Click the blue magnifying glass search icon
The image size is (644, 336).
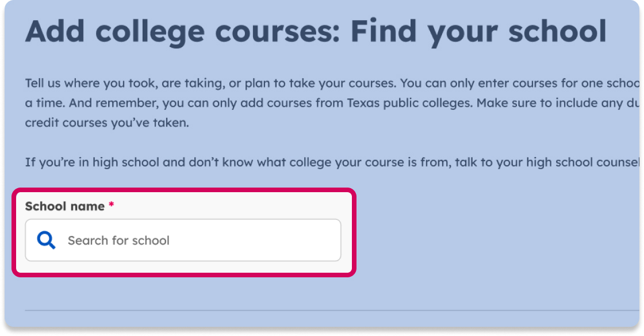point(46,240)
